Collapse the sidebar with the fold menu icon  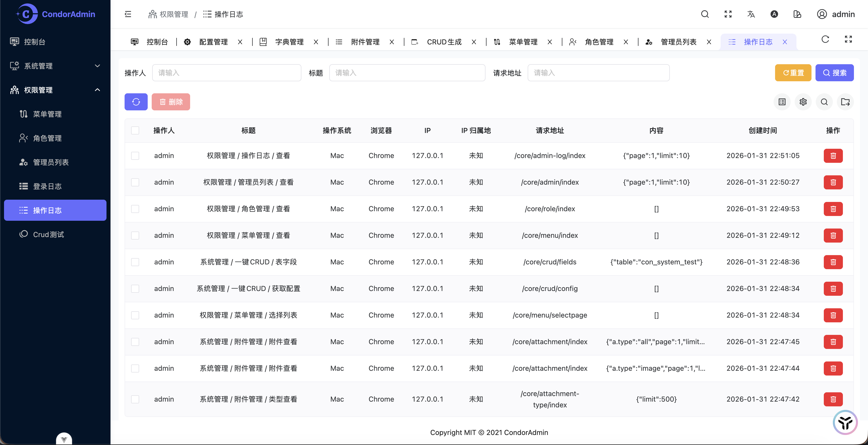tap(128, 14)
